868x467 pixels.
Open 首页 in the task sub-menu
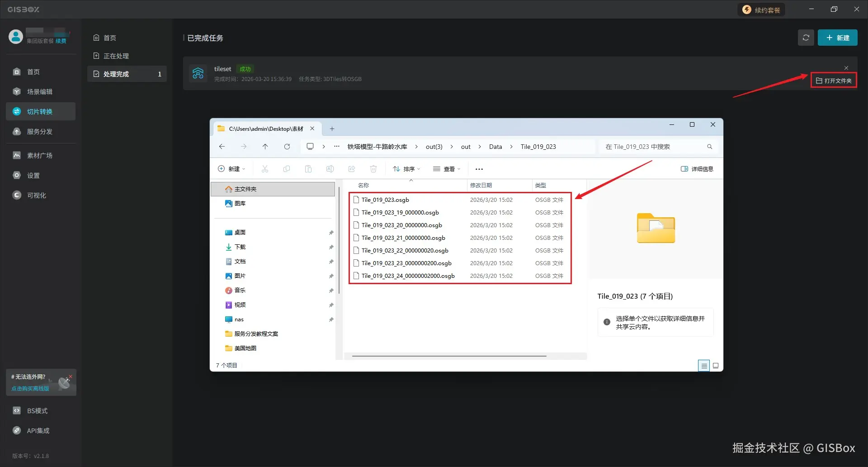(x=127, y=38)
